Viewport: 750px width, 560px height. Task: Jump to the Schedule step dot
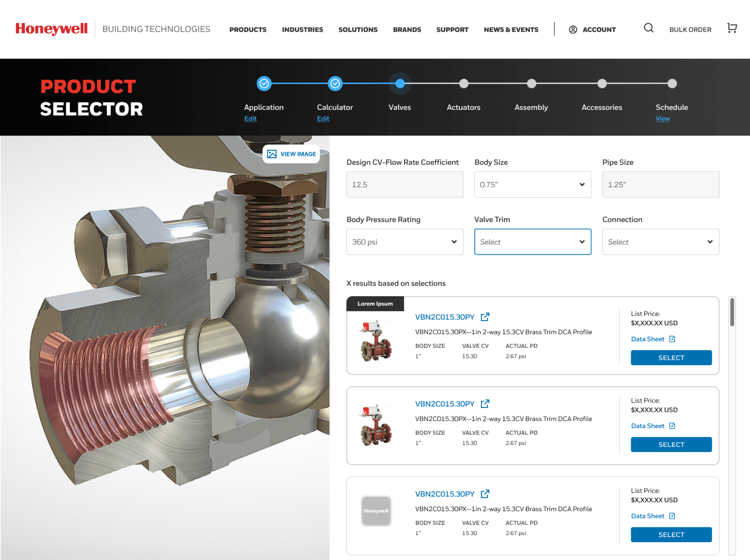point(672,83)
